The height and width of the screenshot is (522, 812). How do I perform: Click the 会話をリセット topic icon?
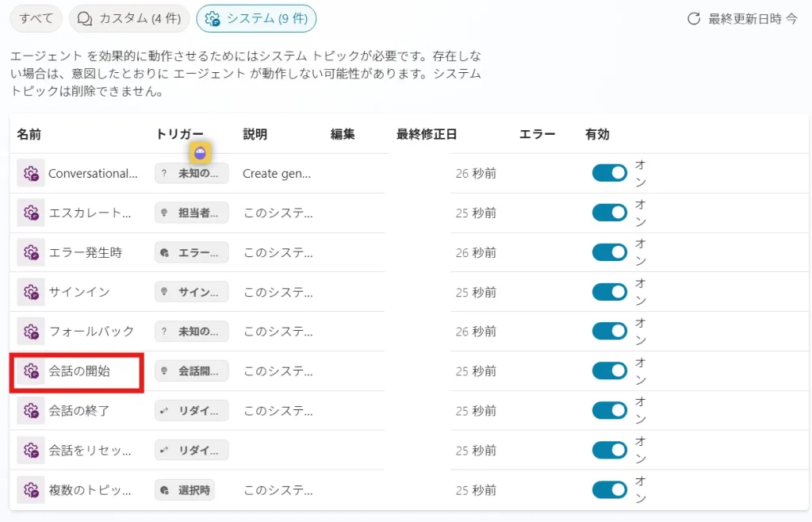pyautogui.click(x=31, y=451)
